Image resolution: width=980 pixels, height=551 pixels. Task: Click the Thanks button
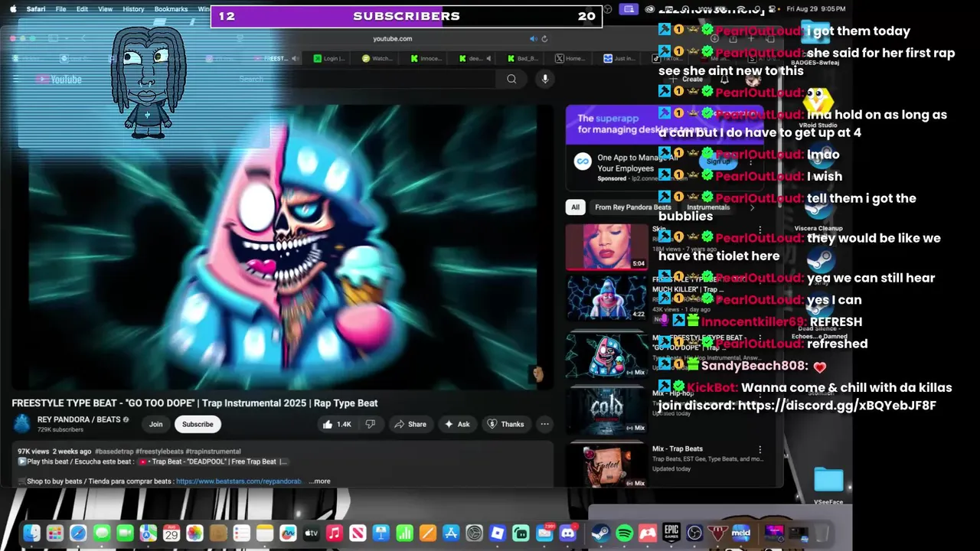click(x=506, y=424)
